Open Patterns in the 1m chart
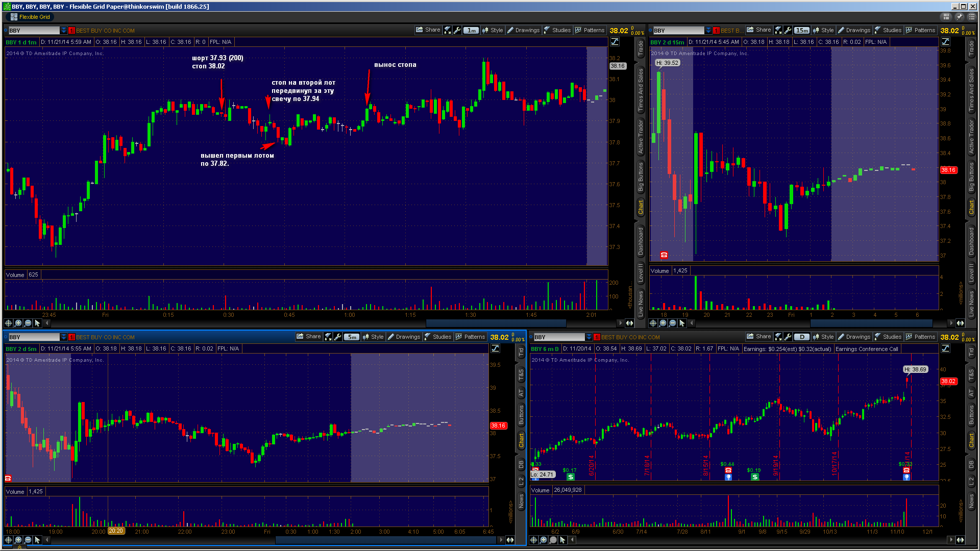 (x=590, y=30)
